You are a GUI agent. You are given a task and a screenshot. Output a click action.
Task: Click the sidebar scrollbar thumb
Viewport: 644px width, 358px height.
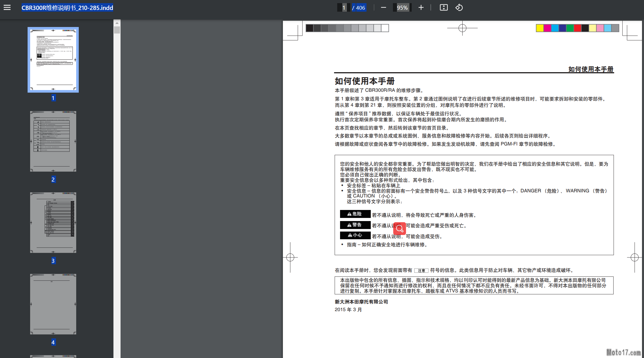[117, 30]
